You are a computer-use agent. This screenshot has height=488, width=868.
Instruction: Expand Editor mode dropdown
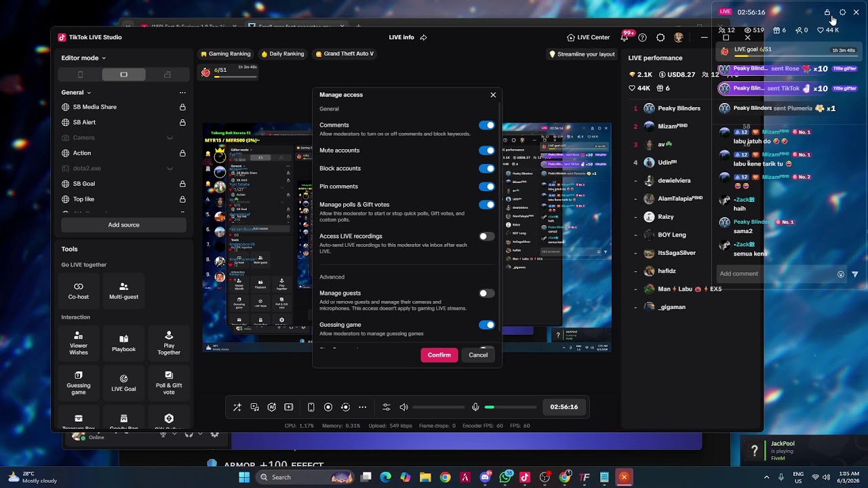point(104,58)
